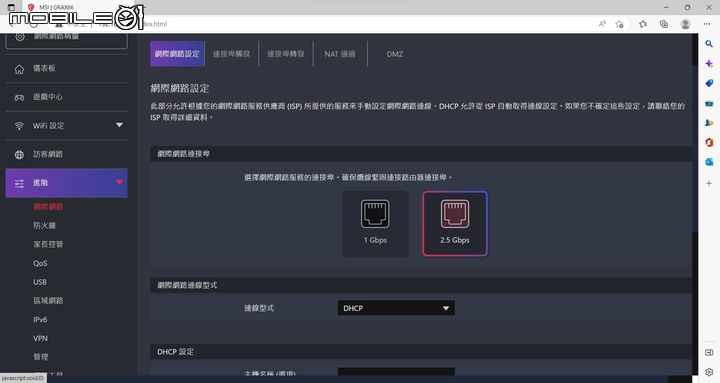
Task: Open the QoS settings page
Action: [40, 263]
